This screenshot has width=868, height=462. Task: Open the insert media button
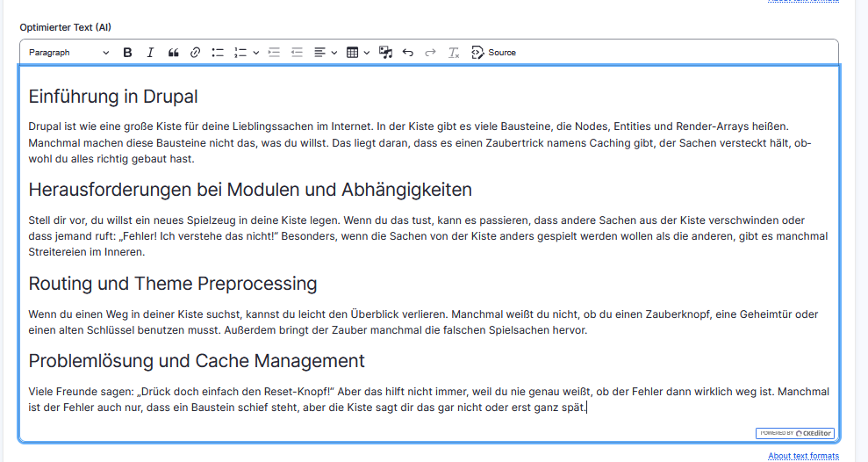pyautogui.click(x=385, y=53)
